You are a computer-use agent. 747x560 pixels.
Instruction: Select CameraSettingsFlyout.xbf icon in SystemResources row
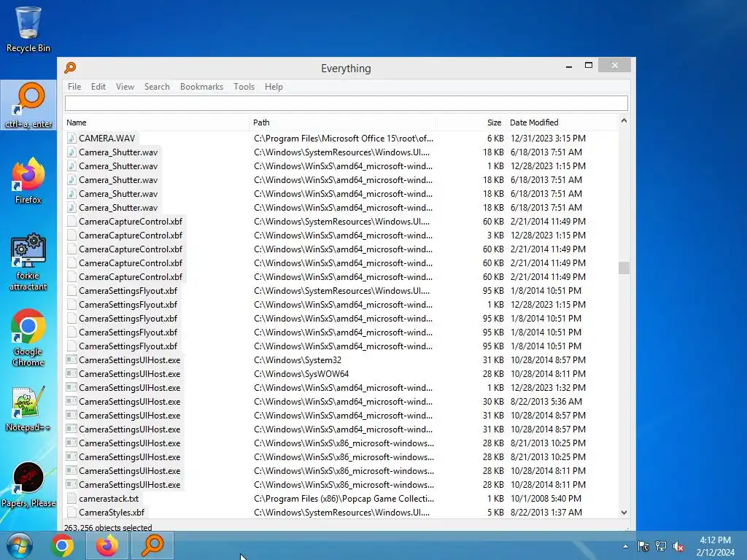71,290
